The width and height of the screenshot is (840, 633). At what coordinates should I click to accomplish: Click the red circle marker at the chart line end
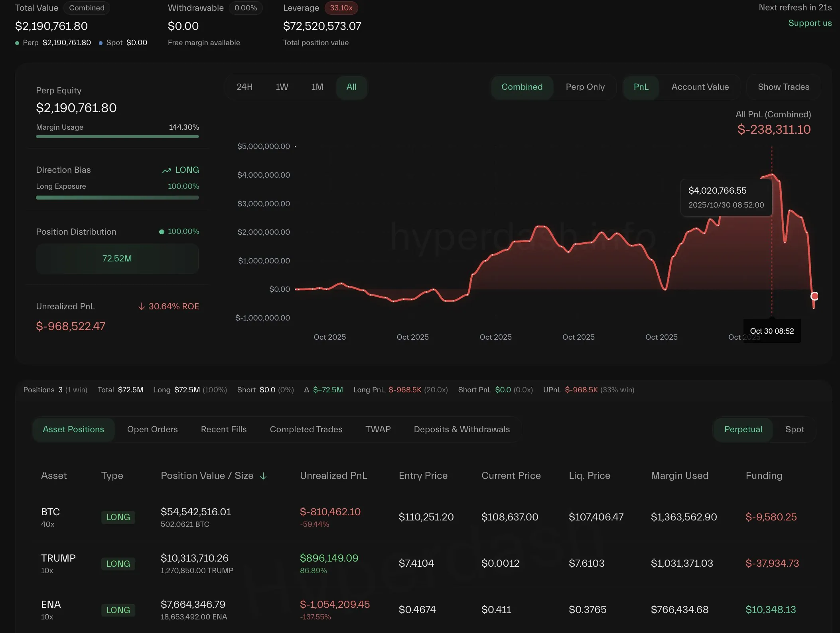[x=814, y=296]
